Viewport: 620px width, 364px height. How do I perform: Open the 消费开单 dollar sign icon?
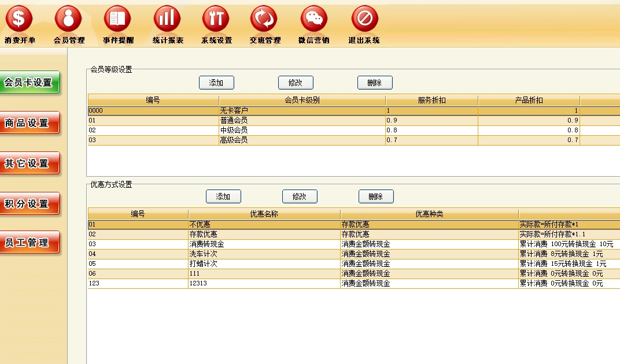19,19
